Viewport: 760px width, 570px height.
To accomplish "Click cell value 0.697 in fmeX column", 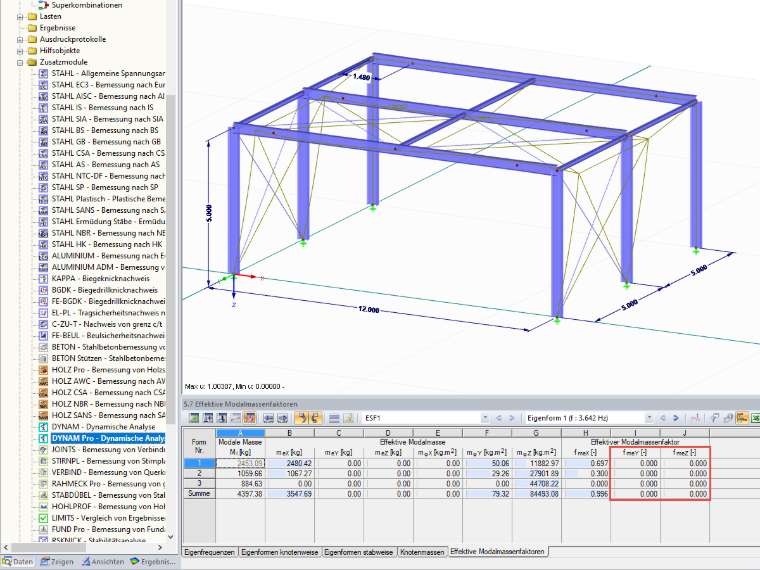I will coord(586,463).
